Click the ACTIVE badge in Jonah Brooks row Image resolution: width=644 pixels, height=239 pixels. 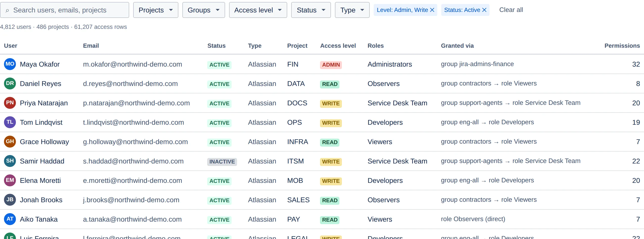[x=219, y=200]
